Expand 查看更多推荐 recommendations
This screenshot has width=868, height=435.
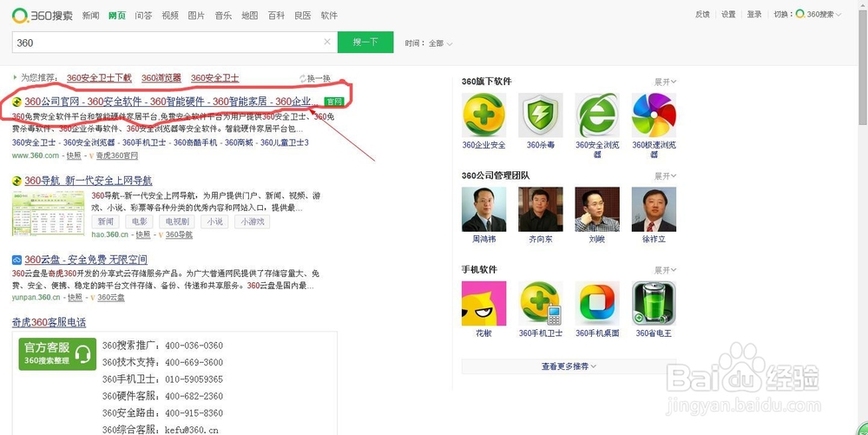tap(569, 366)
